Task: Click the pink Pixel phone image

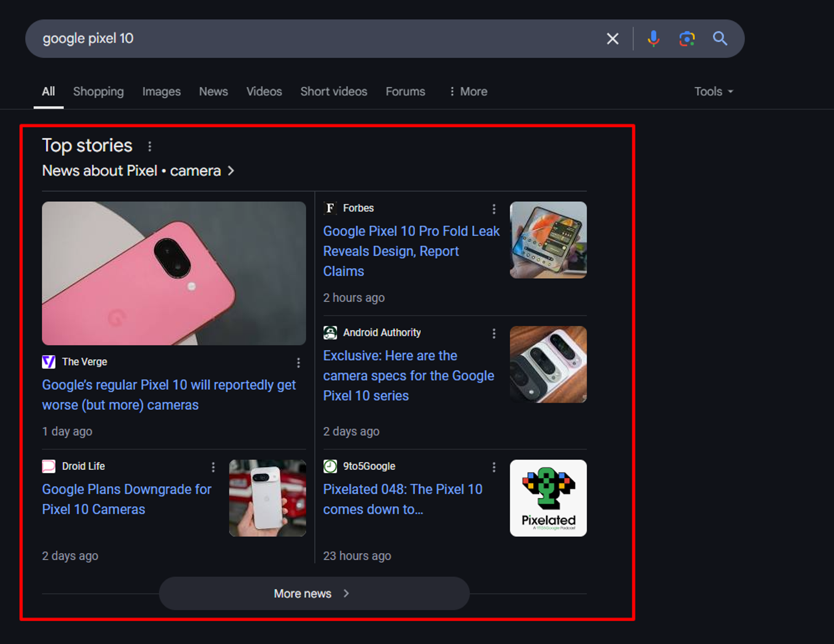Action: (x=174, y=273)
